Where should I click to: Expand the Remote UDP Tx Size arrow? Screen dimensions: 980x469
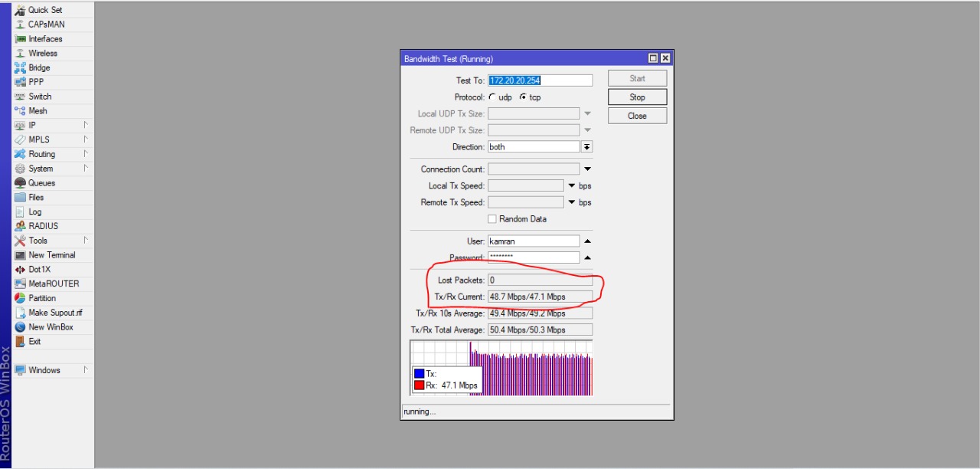coord(587,130)
